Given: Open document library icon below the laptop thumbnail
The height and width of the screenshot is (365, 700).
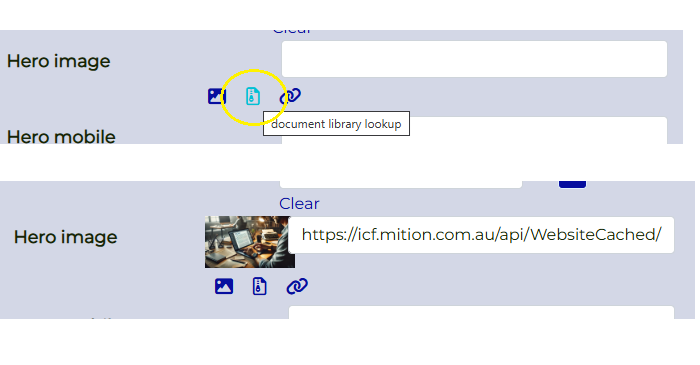Looking at the screenshot, I should 259,286.
